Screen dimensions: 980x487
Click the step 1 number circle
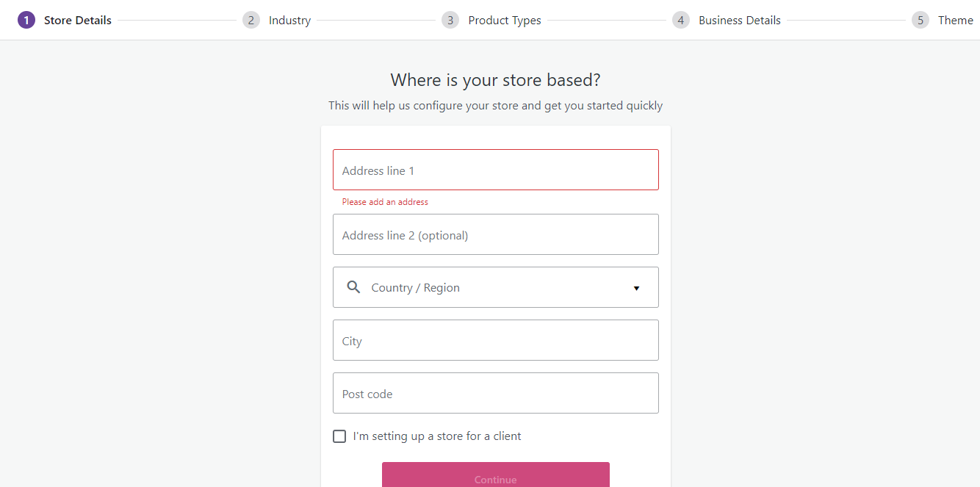tap(26, 21)
